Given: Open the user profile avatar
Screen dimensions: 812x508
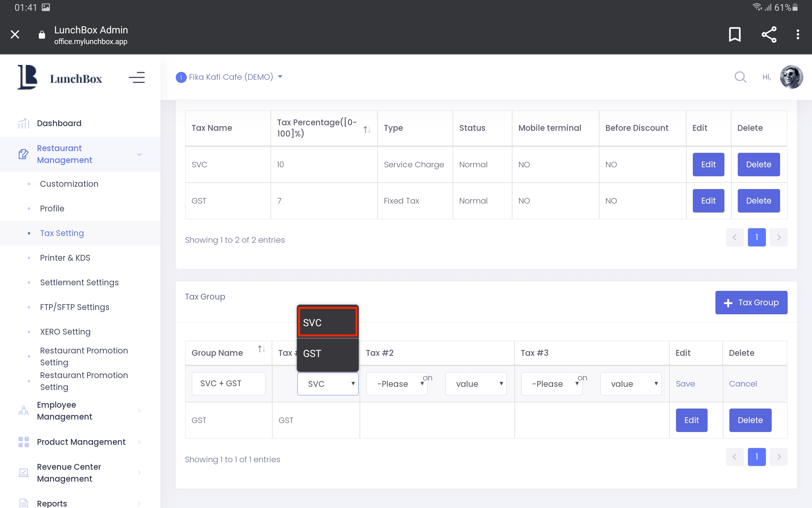Looking at the screenshot, I should 791,77.
